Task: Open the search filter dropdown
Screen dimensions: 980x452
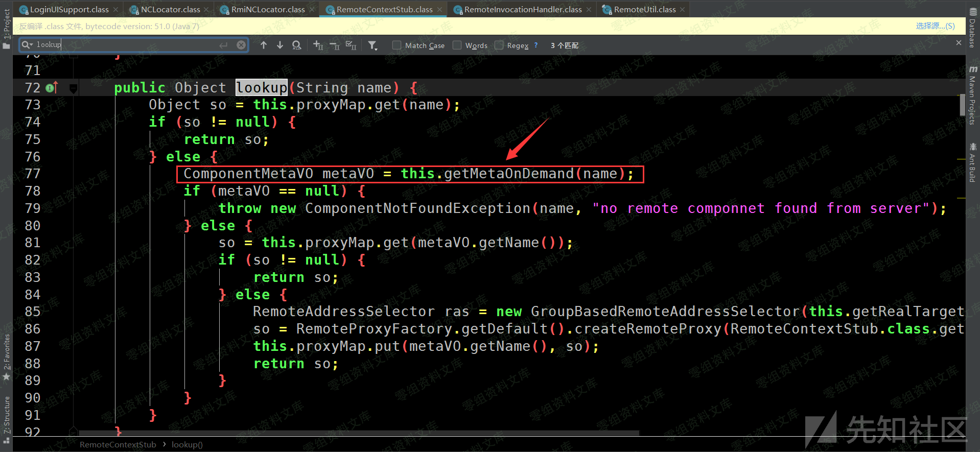Action: (372, 45)
